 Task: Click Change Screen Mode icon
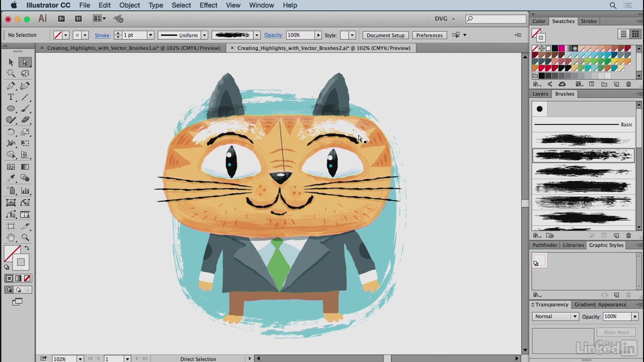[x=18, y=302]
